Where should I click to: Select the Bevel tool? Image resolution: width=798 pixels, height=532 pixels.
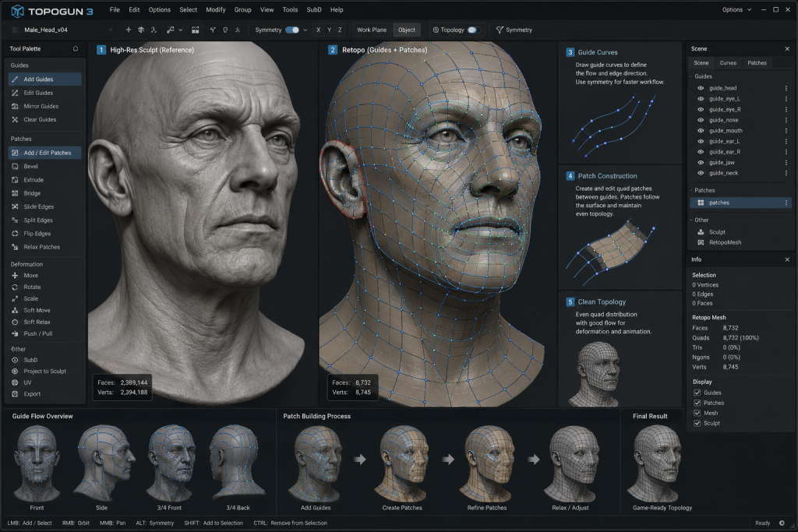point(44,167)
